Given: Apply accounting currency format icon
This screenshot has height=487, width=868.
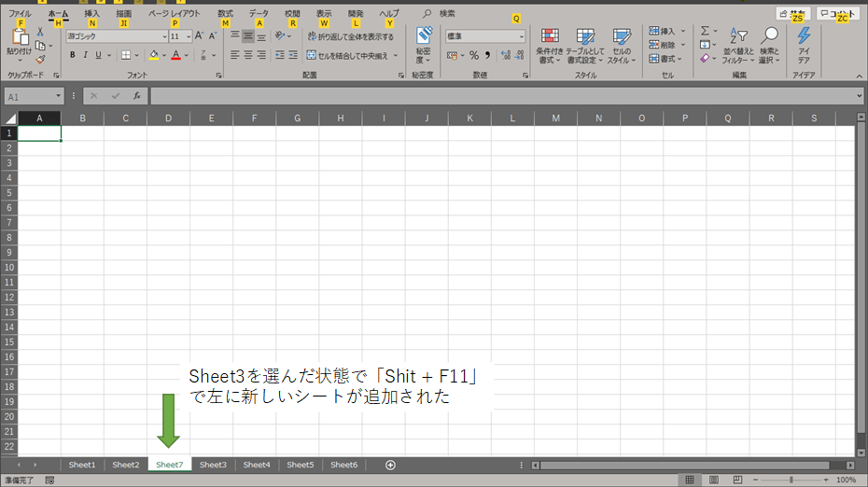Looking at the screenshot, I should (453, 55).
